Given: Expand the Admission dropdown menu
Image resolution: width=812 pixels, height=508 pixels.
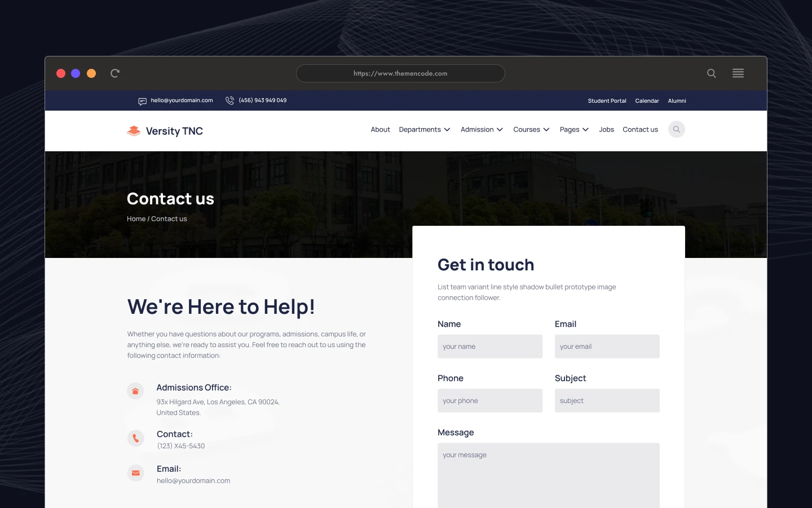Looking at the screenshot, I should pos(482,130).
